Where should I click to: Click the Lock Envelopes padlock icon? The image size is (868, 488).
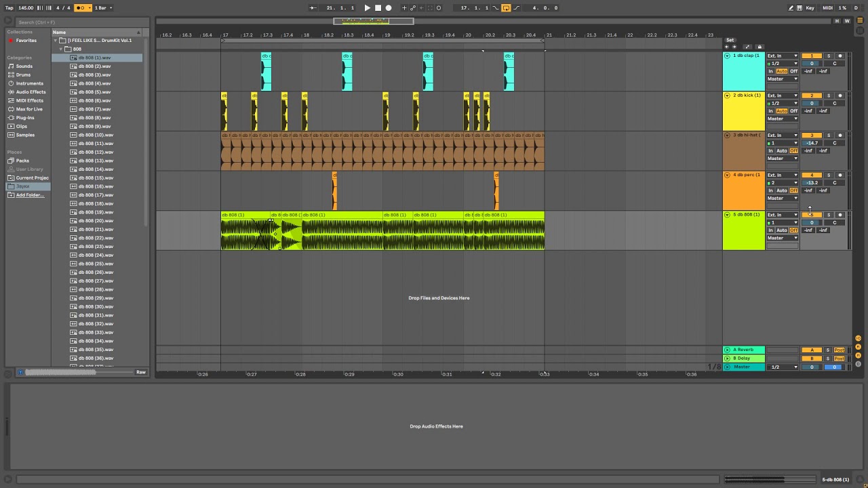(x=759, y=47)
